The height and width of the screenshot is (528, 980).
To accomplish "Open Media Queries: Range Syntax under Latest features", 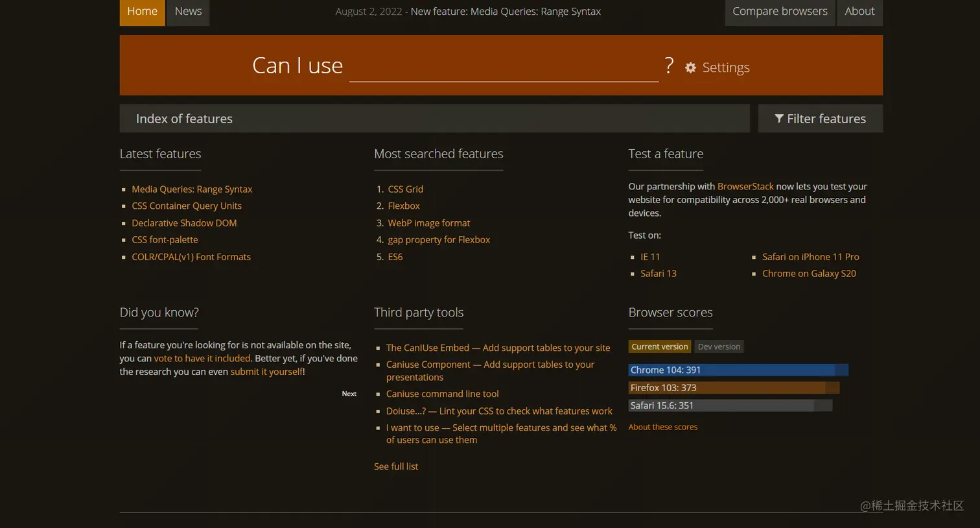I will point(192,189).
